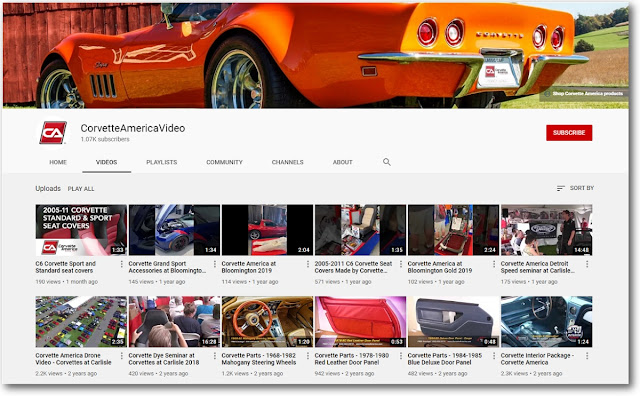This screenshot has width=640, height=396.
Task: Click the Uploads section heading
Action: click(x=48, y=188)
